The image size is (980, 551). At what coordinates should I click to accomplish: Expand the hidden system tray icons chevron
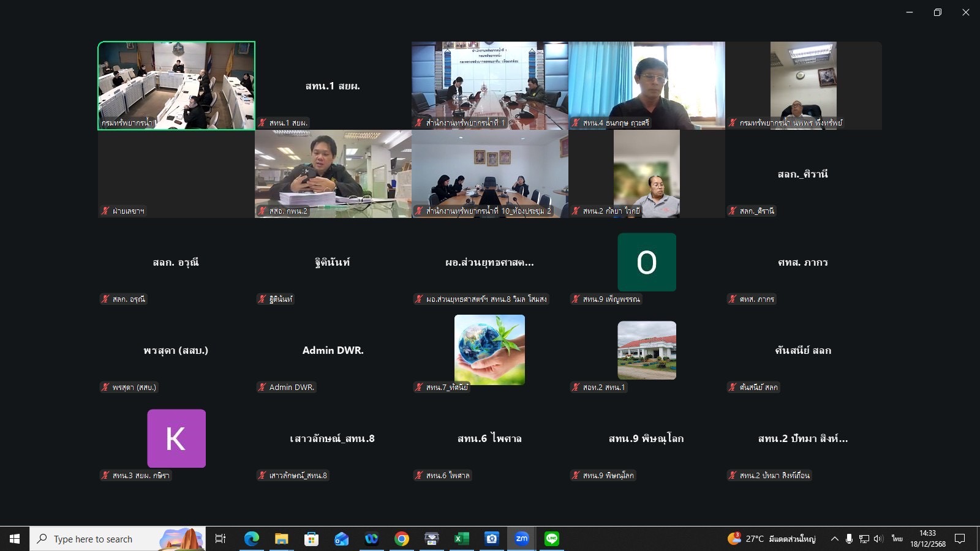coord(834,539)
